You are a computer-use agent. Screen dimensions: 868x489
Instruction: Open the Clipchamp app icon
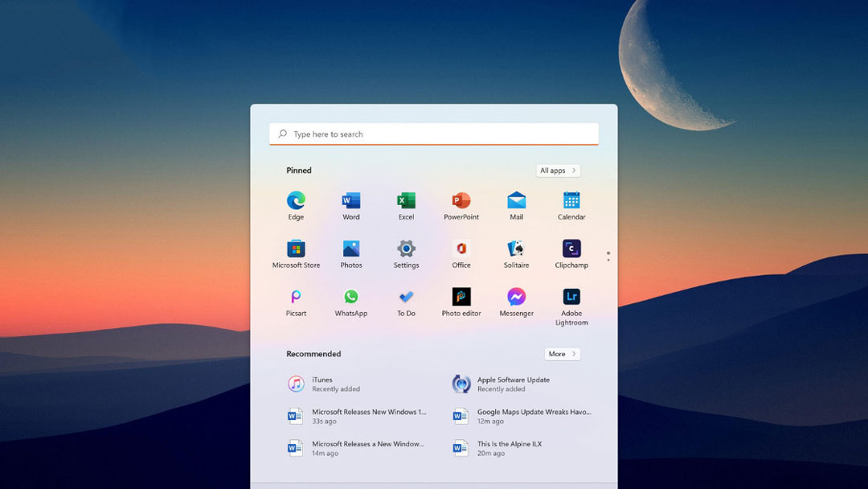571,249
